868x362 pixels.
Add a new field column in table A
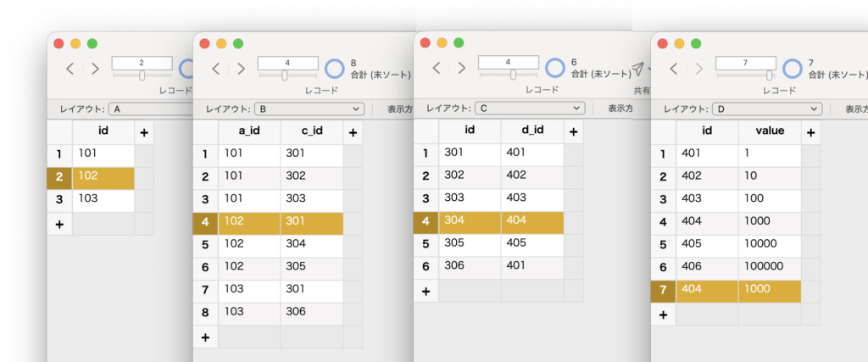pos(144,132)
